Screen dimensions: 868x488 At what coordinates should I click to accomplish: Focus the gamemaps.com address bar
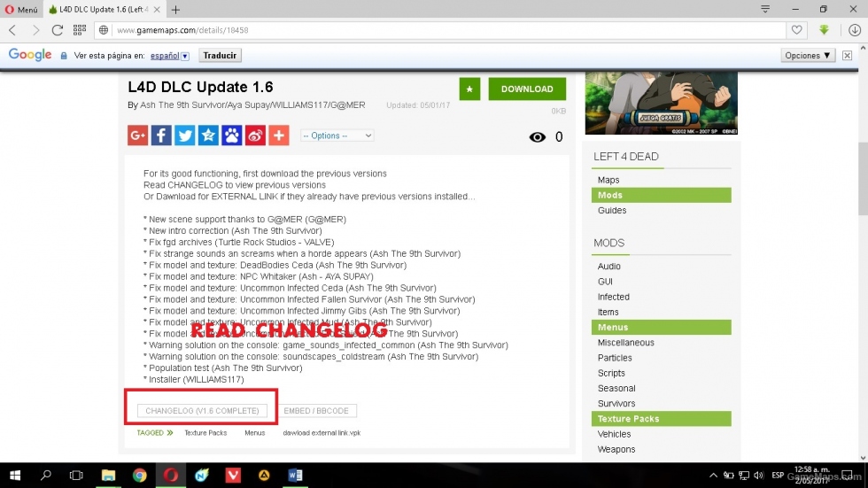coord(439,30)
